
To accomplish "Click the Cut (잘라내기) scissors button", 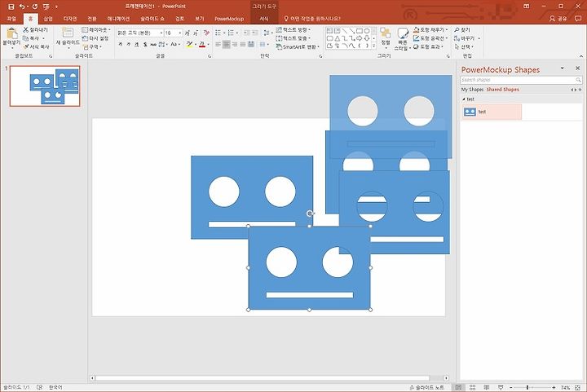I will (36, 29).
